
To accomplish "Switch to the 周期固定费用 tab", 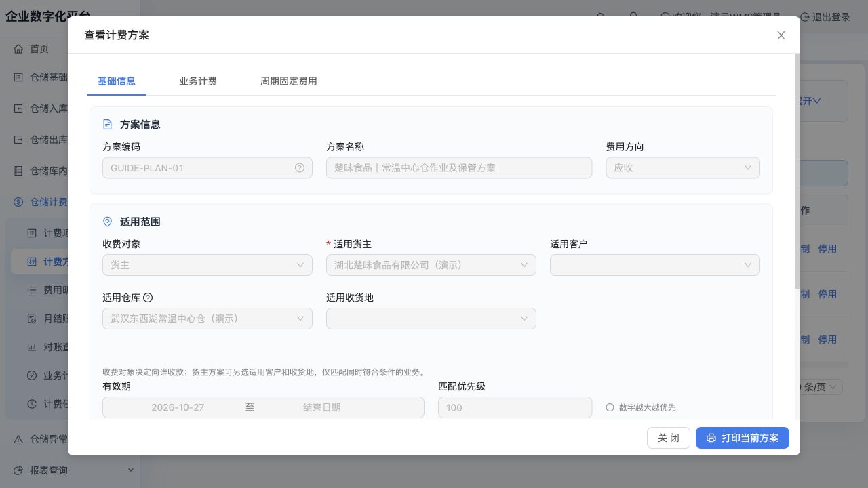I will (289, 81).
